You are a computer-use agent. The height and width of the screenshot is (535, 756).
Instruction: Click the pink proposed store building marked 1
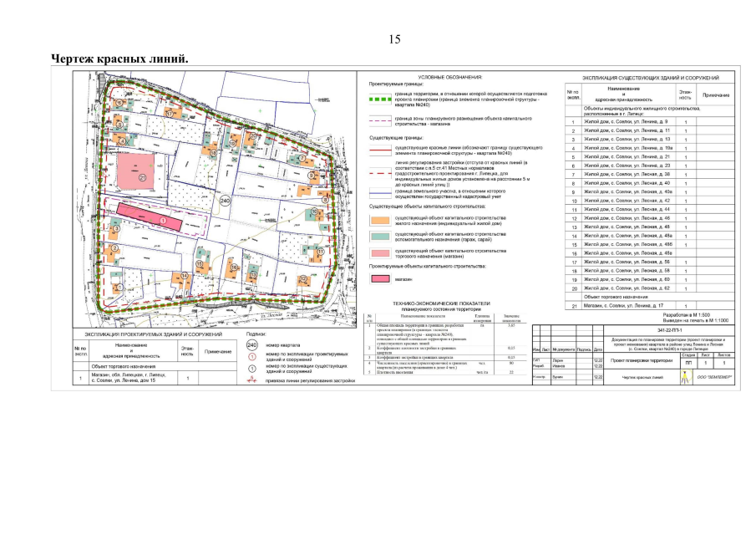click(x=152, y=217)
